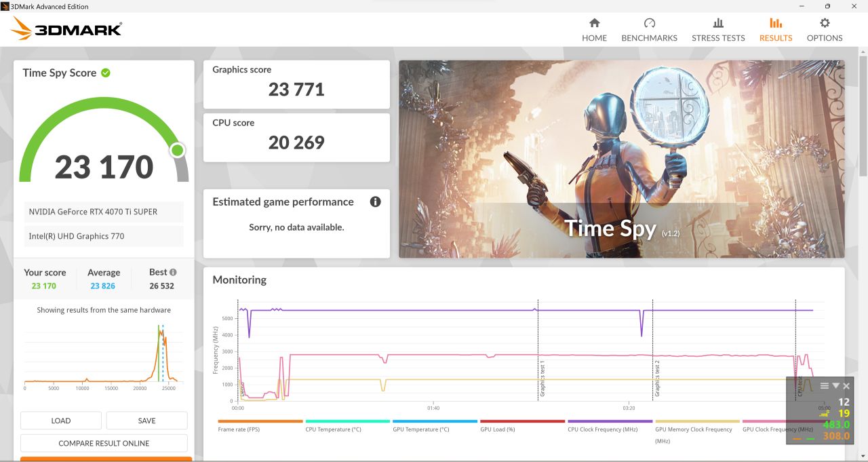Click the Graphics test 2 marker
Screen dimensions: 868x462
tap(657, 379)
